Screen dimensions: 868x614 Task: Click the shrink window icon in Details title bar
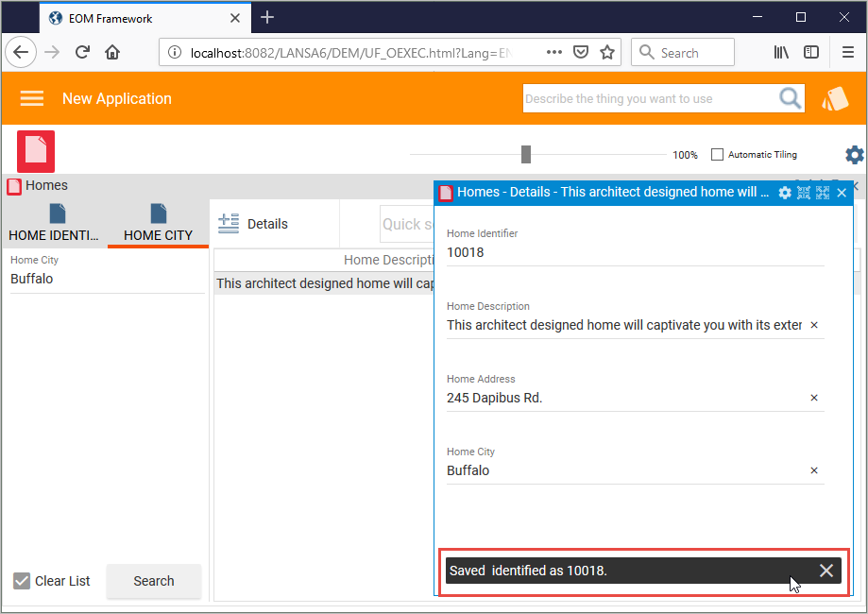point(803,193)
